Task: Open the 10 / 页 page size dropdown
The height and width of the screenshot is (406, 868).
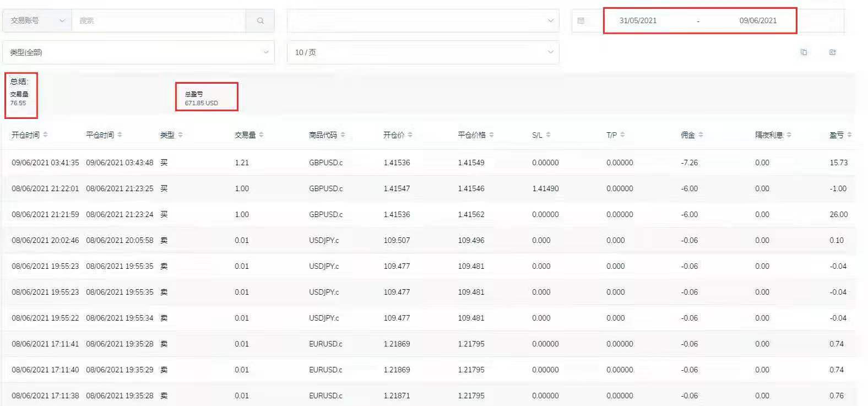Action: tap(423, 52)
